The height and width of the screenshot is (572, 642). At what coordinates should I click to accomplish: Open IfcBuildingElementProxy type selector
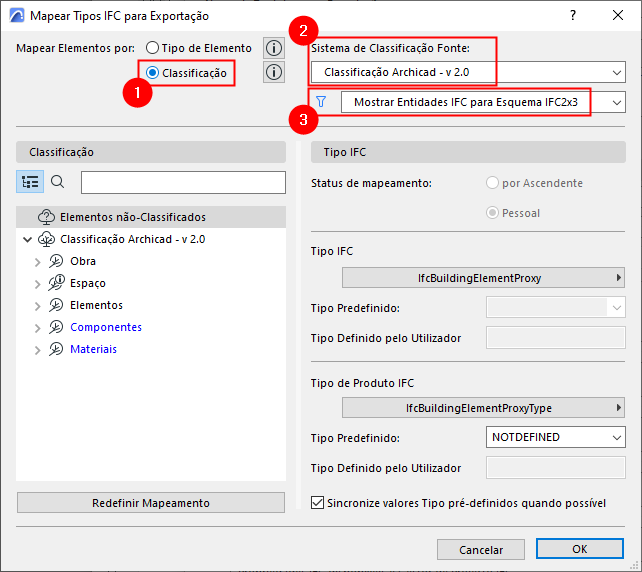click(483, 278)
